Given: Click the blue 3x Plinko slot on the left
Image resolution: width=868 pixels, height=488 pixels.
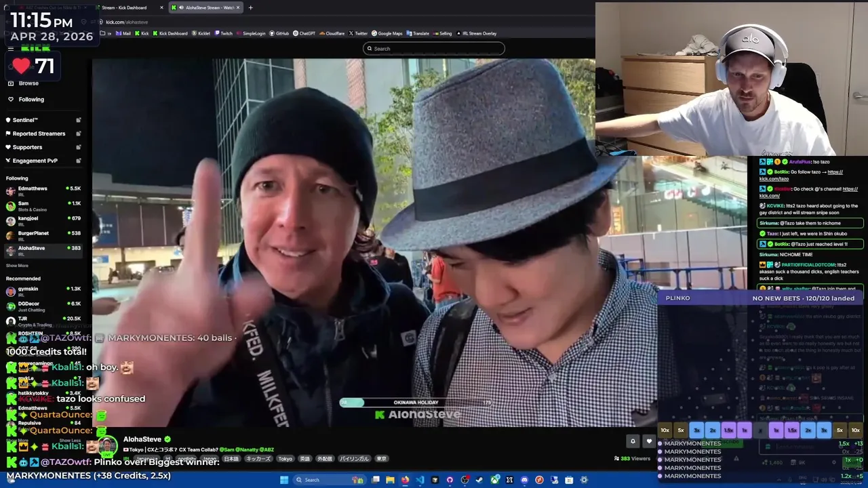Looking at the screenshot, I should tap(696, 430).
